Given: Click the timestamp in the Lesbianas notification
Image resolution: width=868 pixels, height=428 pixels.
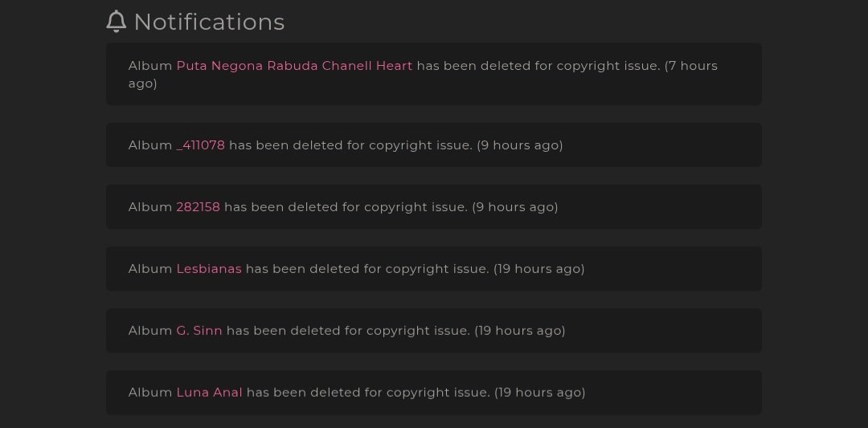Looking at the screenshot, I should (x=539, y=269).
